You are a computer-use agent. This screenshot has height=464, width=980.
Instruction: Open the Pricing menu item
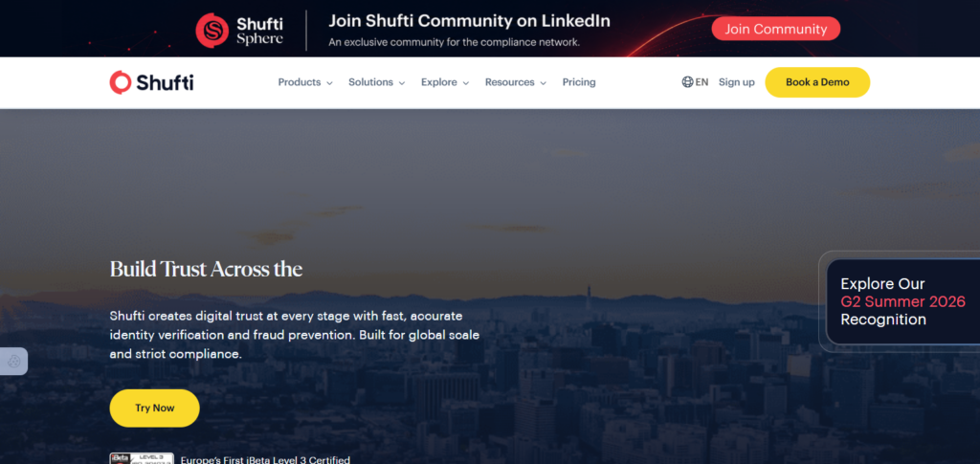(x=579, y=82)
